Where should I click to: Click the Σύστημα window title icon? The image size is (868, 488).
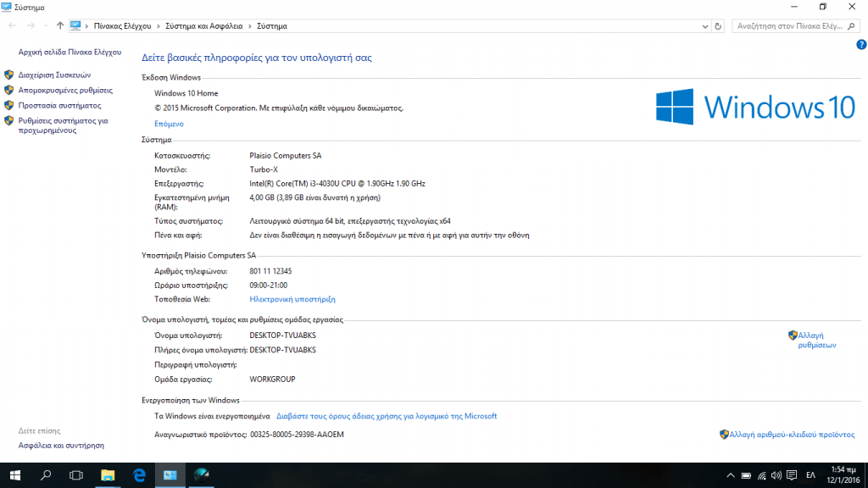tap(6, 7)
